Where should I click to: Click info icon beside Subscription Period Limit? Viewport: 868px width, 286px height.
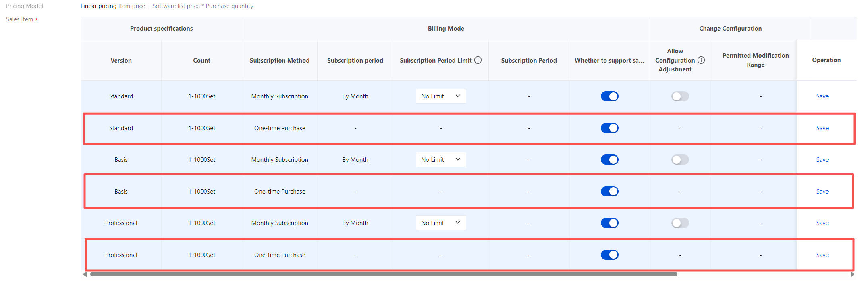click(478, 60)
